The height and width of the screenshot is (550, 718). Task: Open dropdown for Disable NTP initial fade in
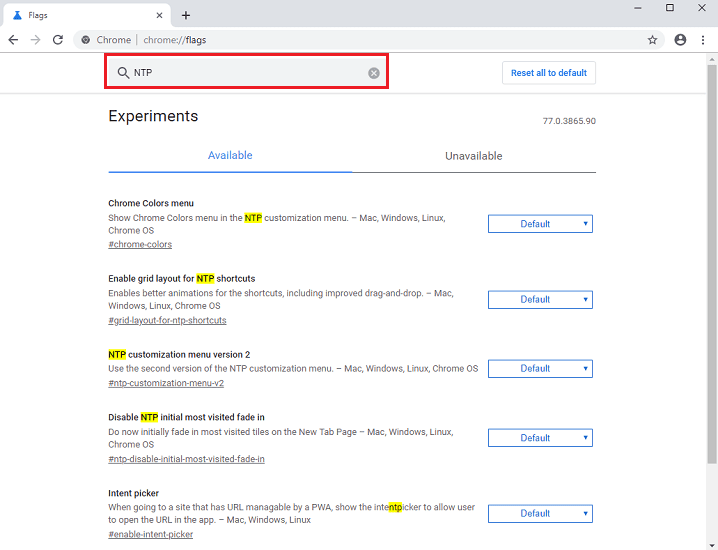click(540, 438)
